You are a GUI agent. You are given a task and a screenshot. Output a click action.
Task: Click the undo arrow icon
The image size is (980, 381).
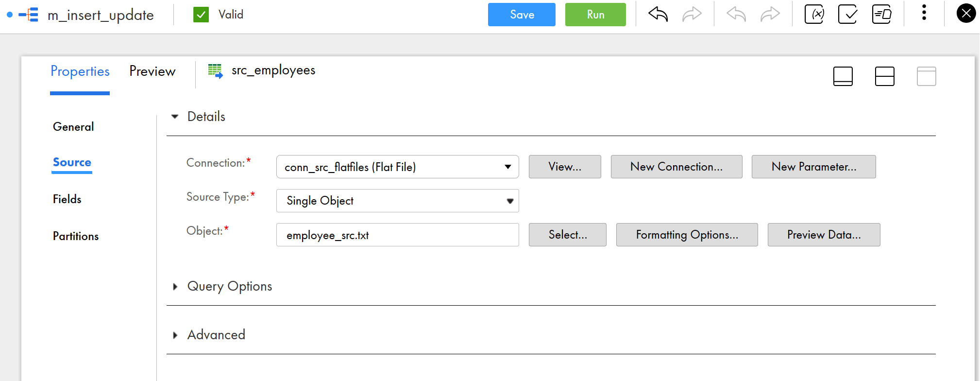pyautogui.click(x=658, y=15)
